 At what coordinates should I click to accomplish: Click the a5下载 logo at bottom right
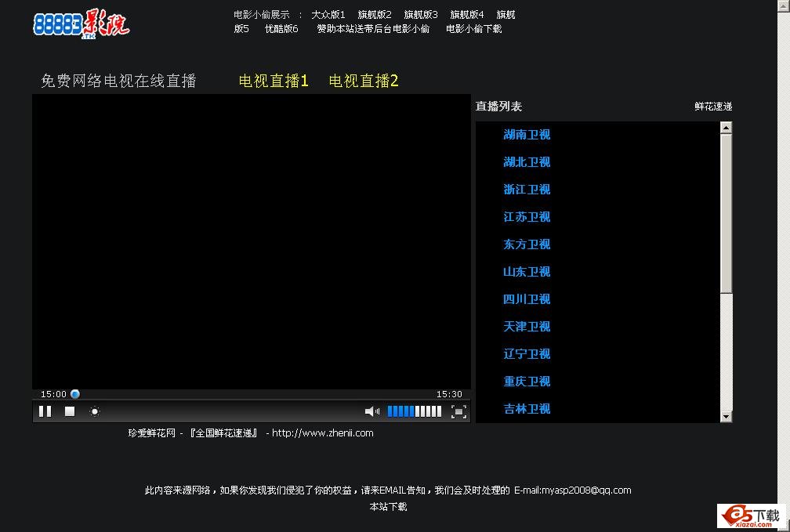pos(750,516)
